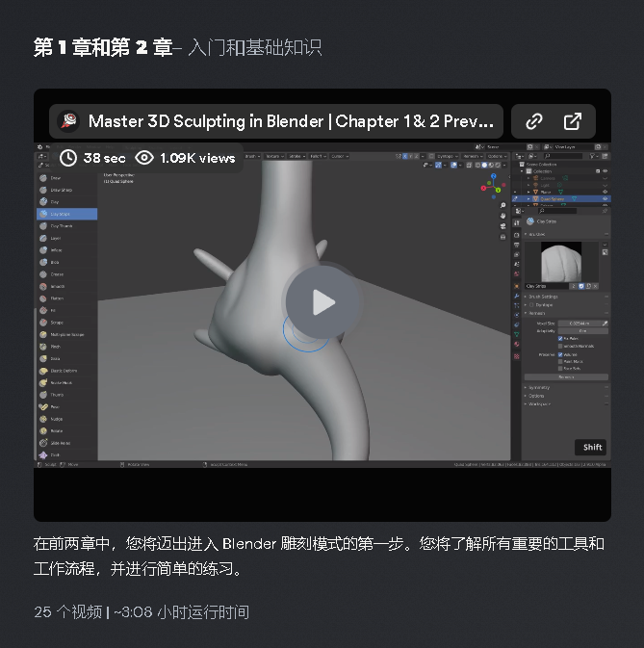Open video in new tab icon
The height and width of the screenshot is (648, 644).
coord(573,121)
